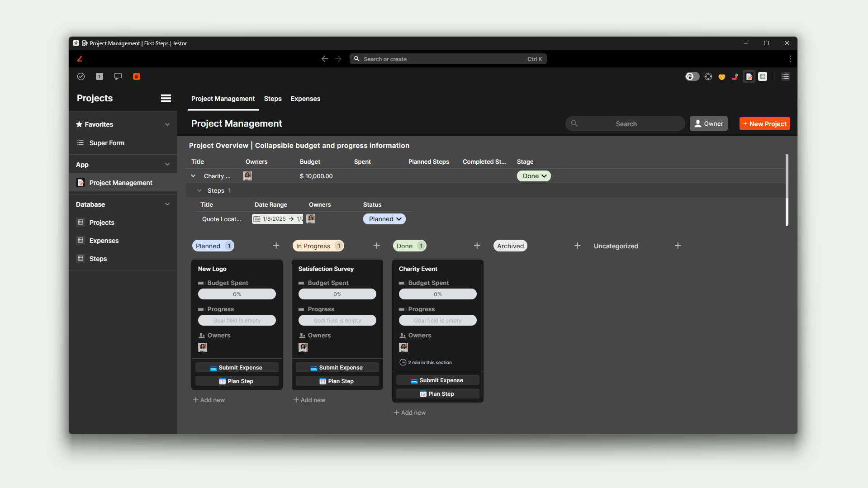The height and width of the screenshot is (488, 868).
Task: Open the Projects database table
Action: tap(123, 223)
